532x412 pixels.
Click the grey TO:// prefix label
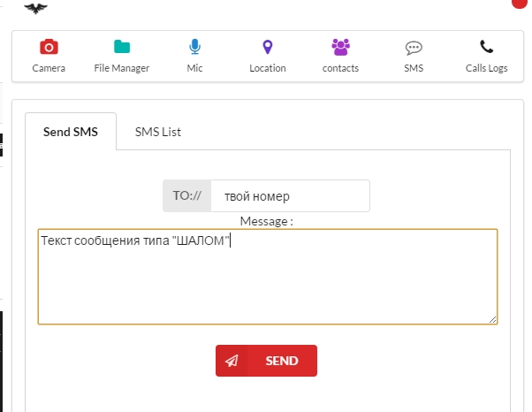pyautogui.click(x=186, y=196)
